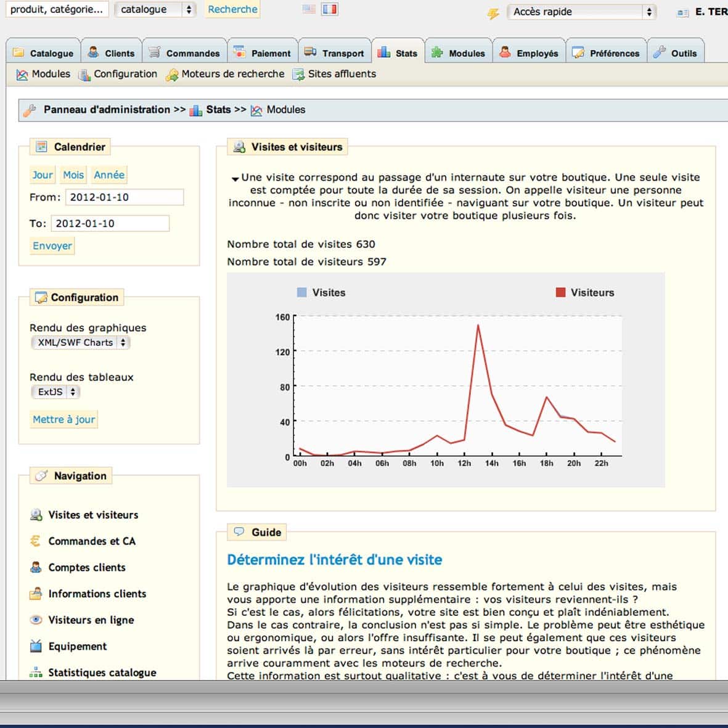Image resolution: width=728 pixels, height=728 pixels.
Task: Click the From date input field
Action: coord(125,197)
